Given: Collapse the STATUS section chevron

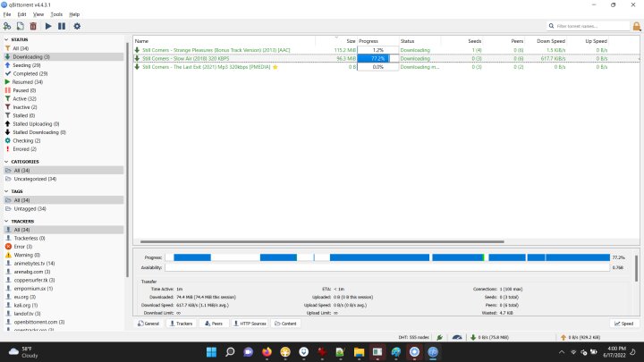Looking at the screenshot, I should [6, 40].
